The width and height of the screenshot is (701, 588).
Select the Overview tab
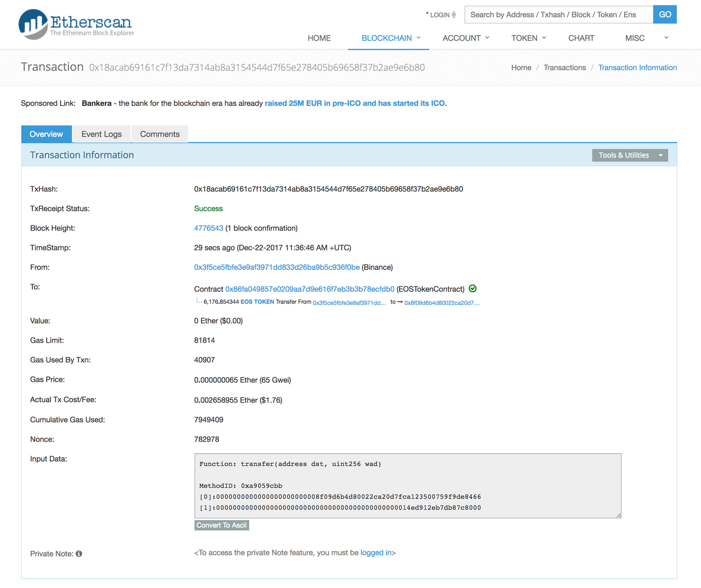coord(47,134)
